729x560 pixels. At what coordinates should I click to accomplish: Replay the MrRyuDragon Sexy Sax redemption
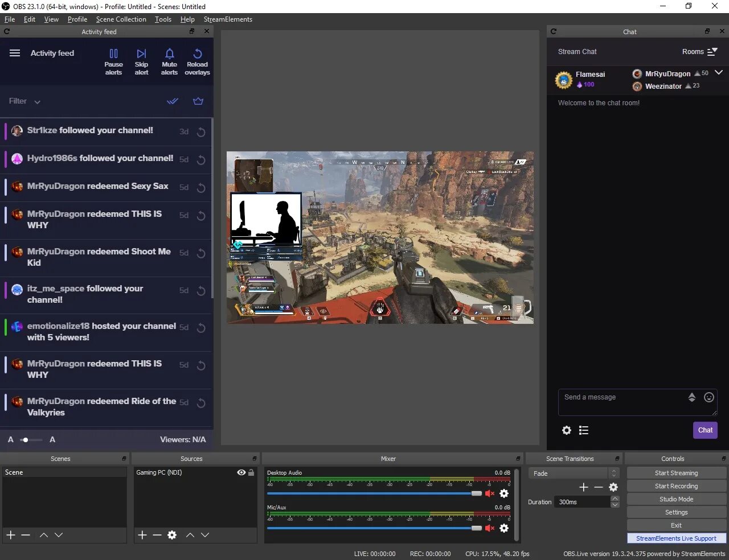click(x=201, y=188)
